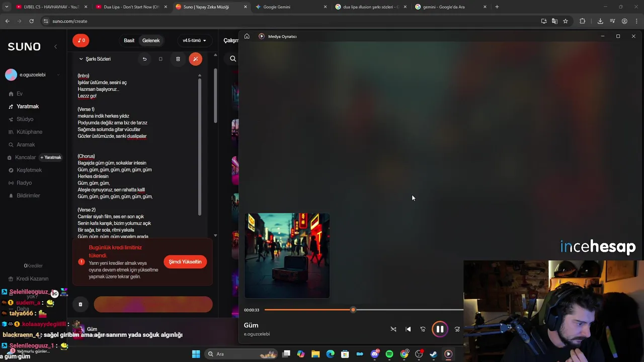Open Keşfetmek in the sidebar

click(x=29, y=170)
